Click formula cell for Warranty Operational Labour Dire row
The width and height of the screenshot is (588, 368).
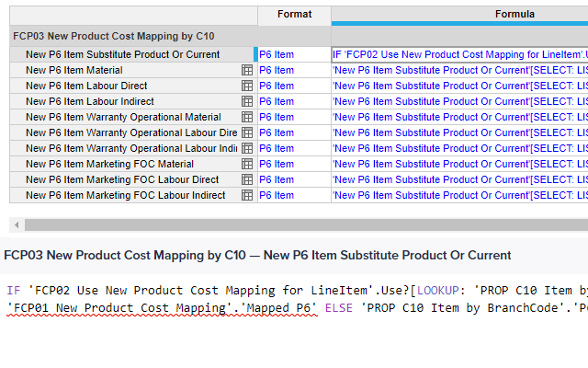coord(459,132)
